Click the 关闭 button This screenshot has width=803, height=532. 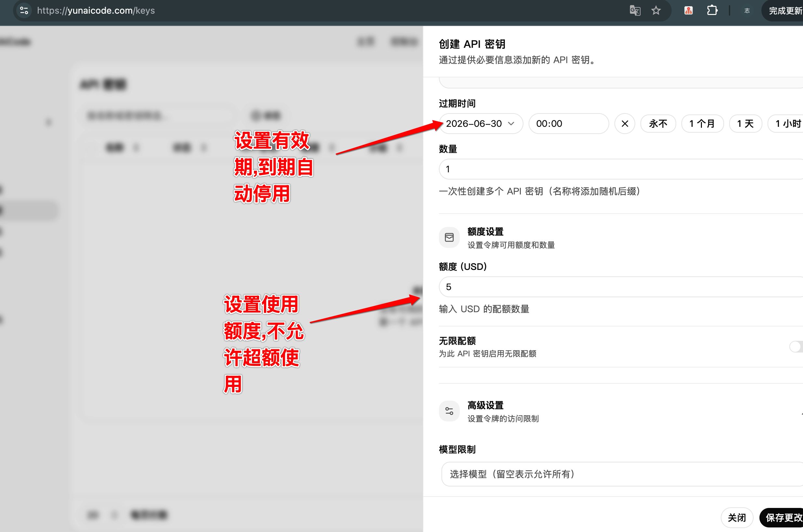pos(737,518)
